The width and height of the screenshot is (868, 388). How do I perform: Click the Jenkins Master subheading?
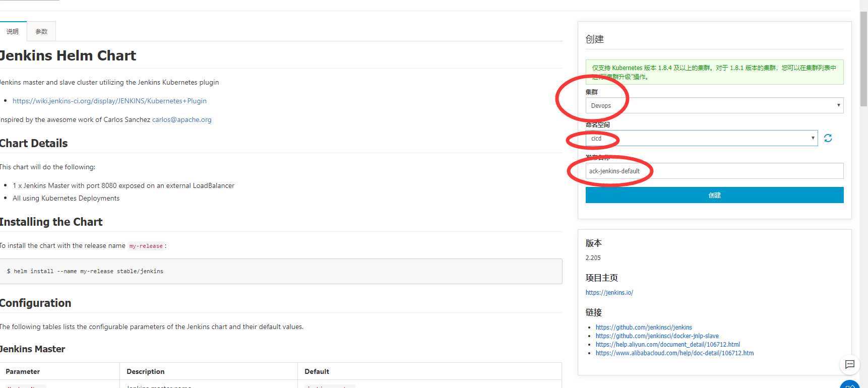click(32, 349)
